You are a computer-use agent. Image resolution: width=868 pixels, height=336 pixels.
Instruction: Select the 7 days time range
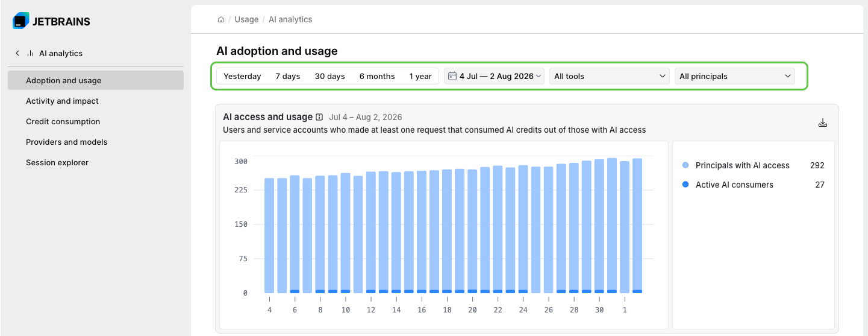288,76
